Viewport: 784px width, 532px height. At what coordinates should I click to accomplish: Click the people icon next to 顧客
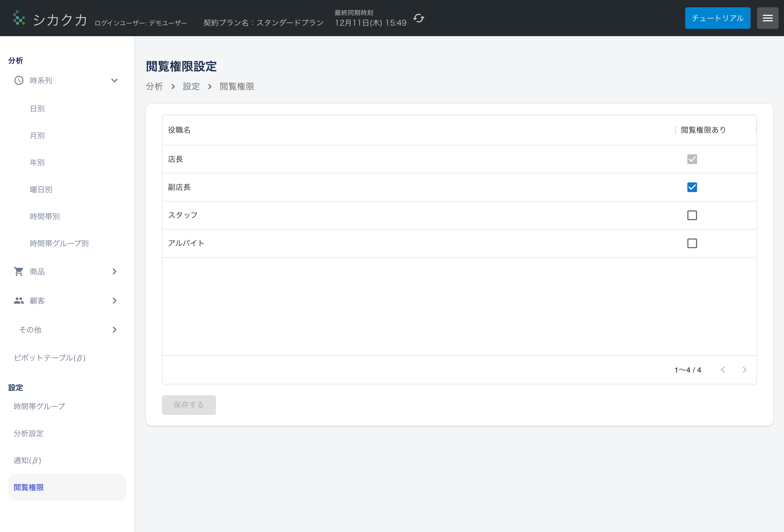coord(19,300)
